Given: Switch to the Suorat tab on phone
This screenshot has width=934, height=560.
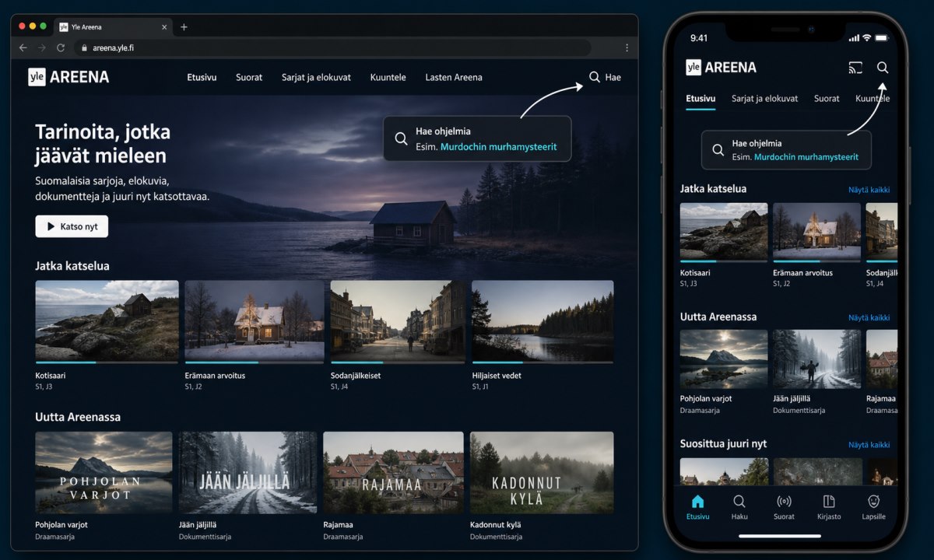Looking at the screenshot, I should click(827, 99).
